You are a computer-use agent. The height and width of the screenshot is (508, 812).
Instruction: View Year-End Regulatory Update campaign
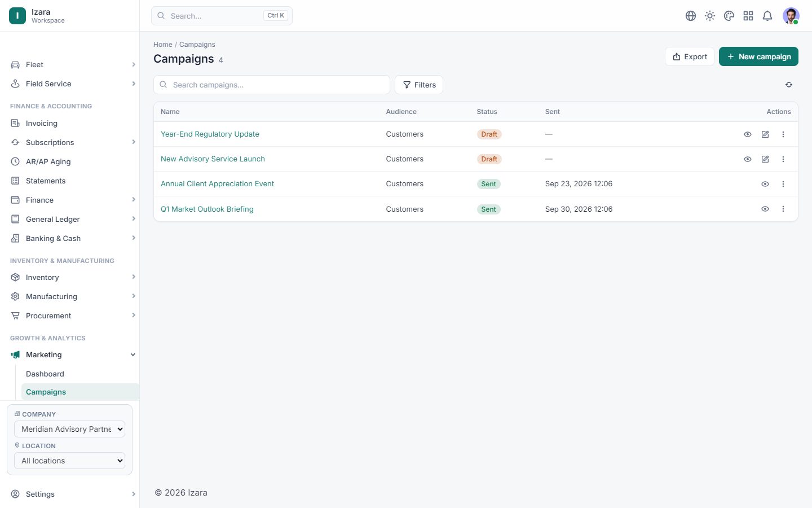coord(748,134)
